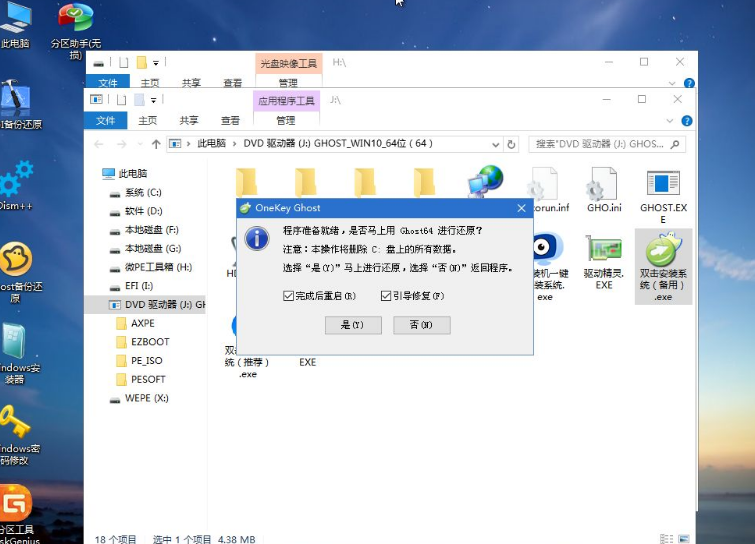Screen dimensions: 755x544
Task: Open the first folder in file list
Action: tap(247, 182)
